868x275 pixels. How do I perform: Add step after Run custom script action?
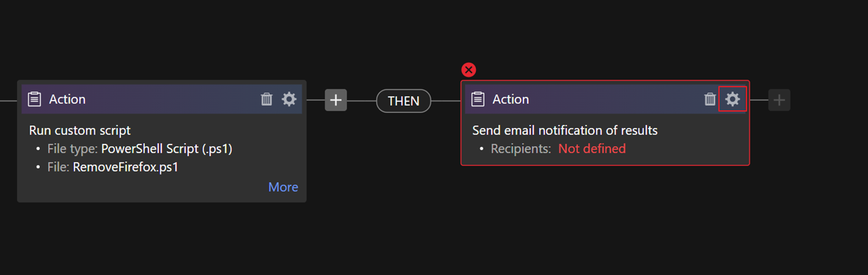336,100
